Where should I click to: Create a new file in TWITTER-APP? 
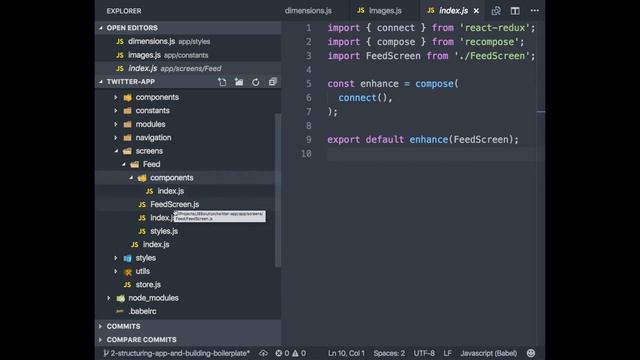(x=222, y=82)
